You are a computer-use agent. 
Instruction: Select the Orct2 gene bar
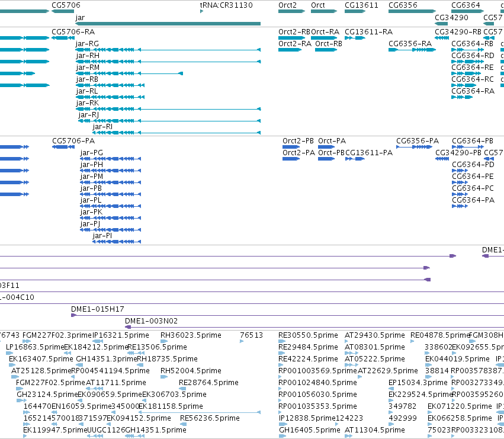(291, 11)
